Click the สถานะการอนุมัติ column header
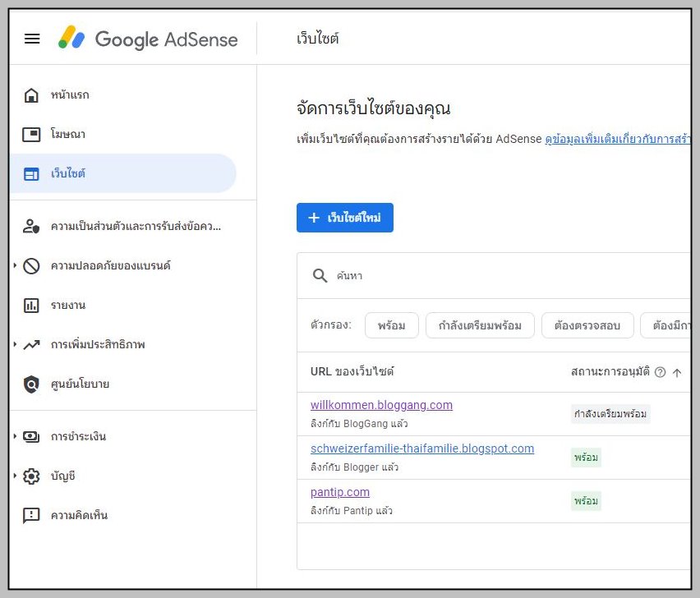 [610, 372]
